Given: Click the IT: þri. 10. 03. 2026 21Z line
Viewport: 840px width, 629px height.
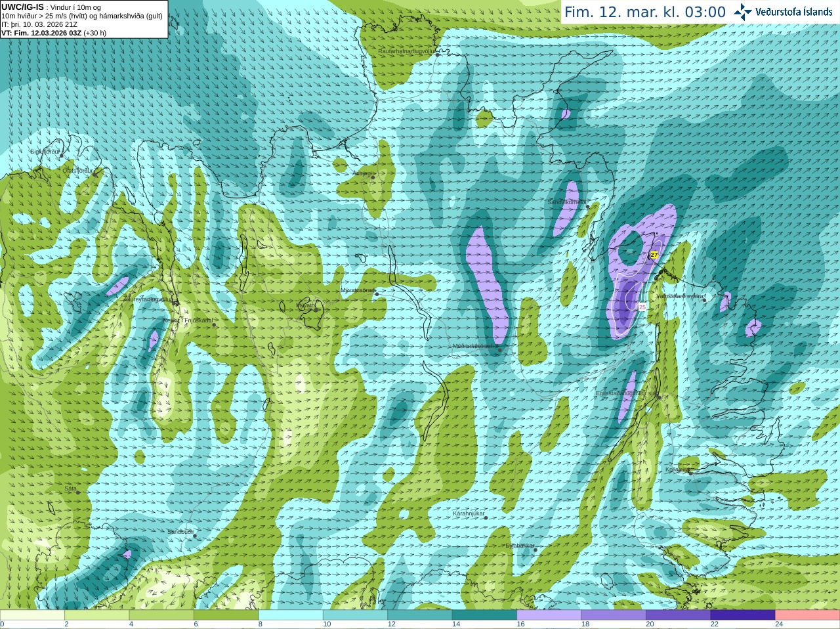Looking at the screenshot, I should coord(39,24).
